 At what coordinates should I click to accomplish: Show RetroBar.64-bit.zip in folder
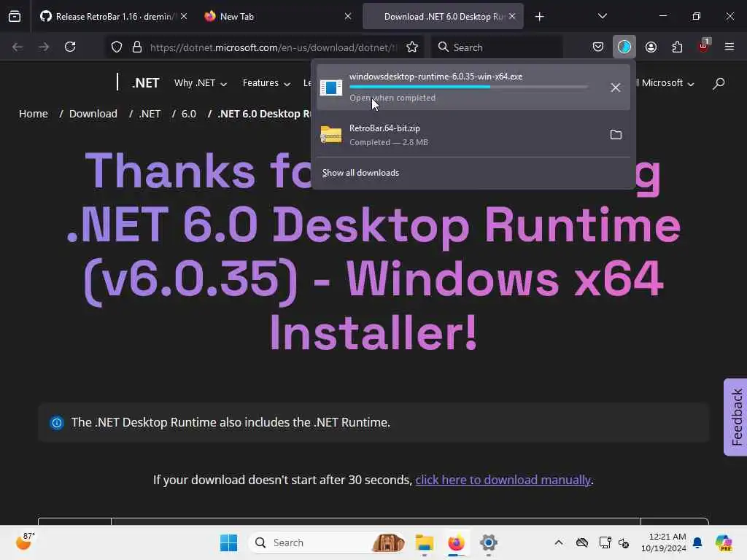pos(616,135)
